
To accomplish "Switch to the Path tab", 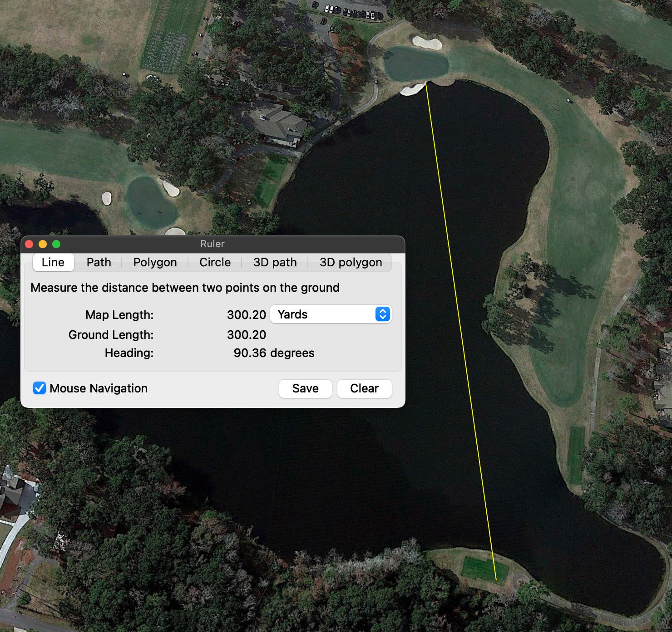I will [x=99, y=262].
